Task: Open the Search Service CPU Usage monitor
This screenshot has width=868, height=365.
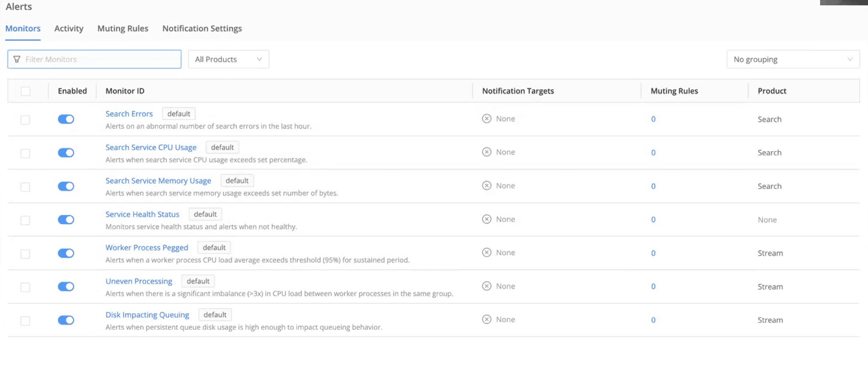Action: (x=151, y=147)
